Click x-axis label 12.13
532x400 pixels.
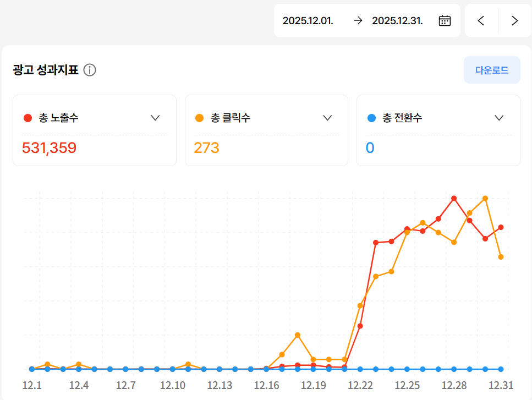point(220,385)
